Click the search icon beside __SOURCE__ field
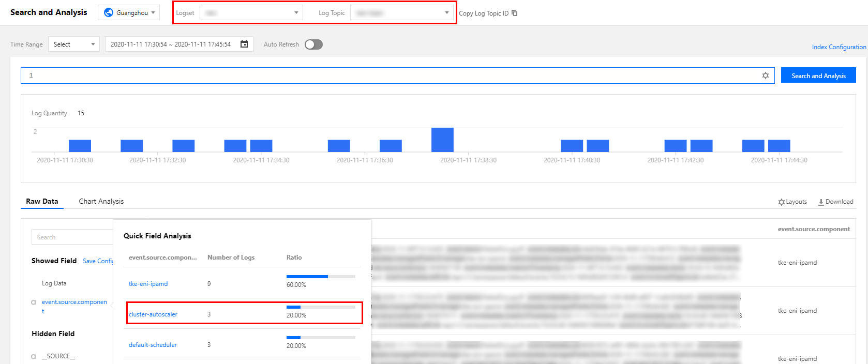 [x=34, y=356]
